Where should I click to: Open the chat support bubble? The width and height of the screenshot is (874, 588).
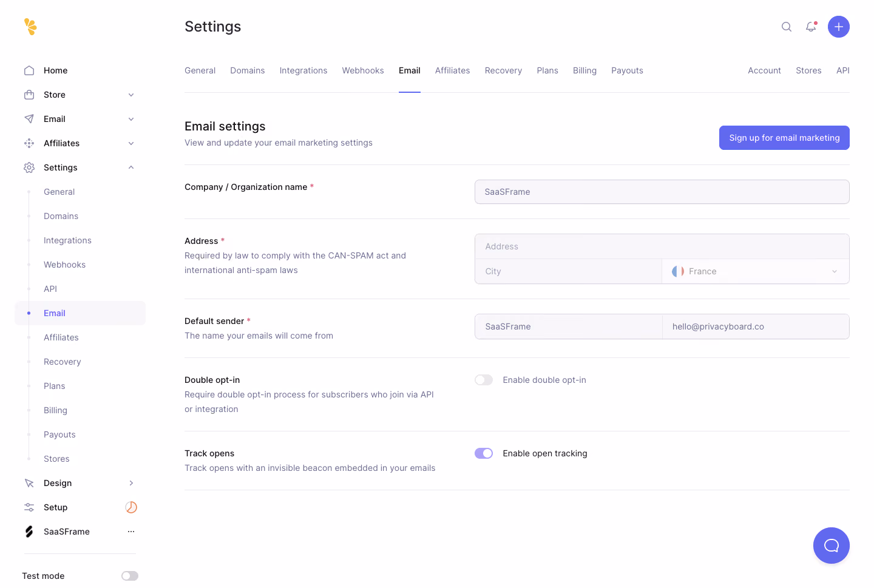tap(832, 546)
